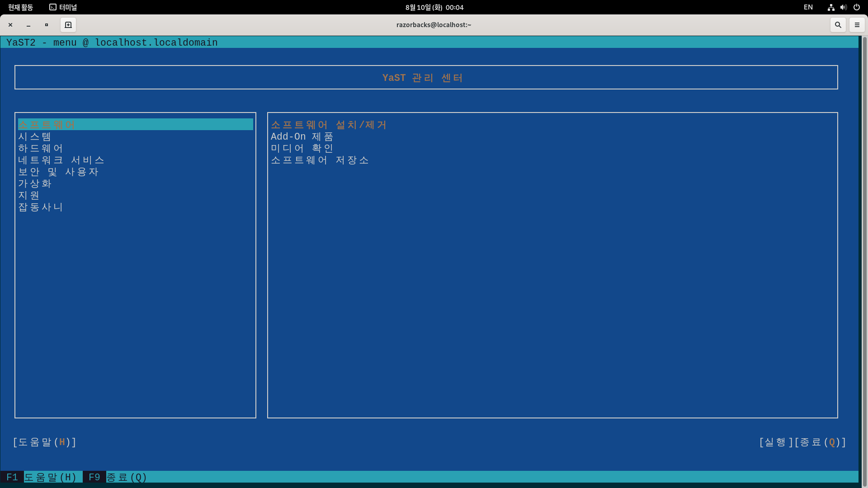
Task: Open the 소프트웨어 저장소 module
Action: 320,160
